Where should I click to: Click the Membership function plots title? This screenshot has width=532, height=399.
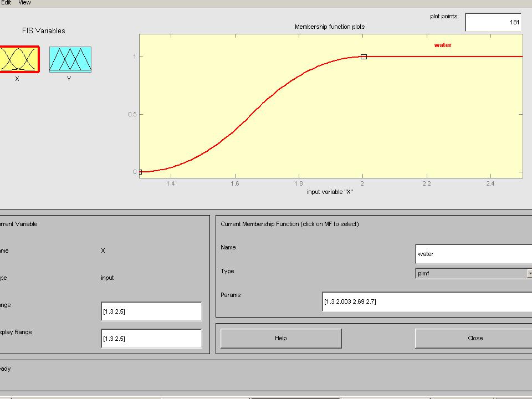tap(330, 27)
